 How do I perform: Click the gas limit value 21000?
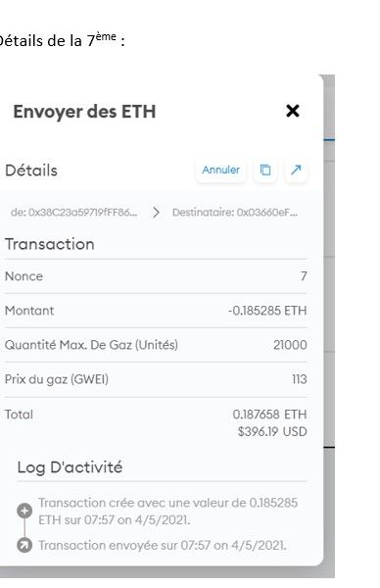click(x=290, y=345)
